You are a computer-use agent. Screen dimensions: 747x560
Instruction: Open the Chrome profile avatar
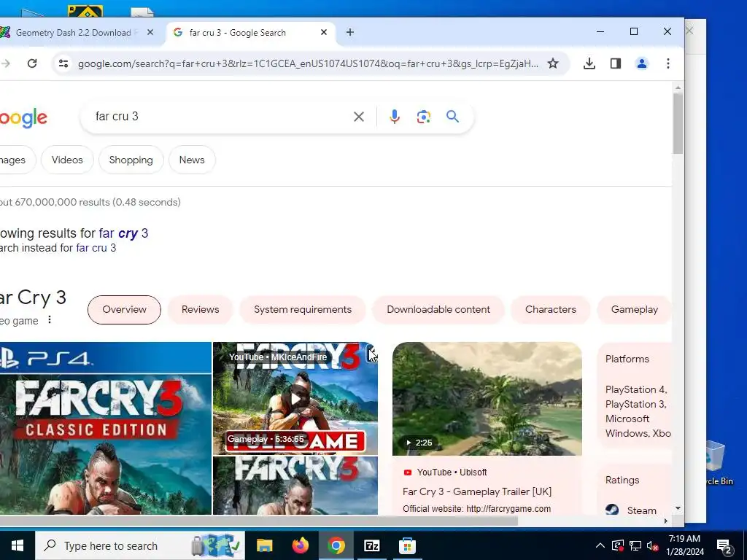pos(642,63)
